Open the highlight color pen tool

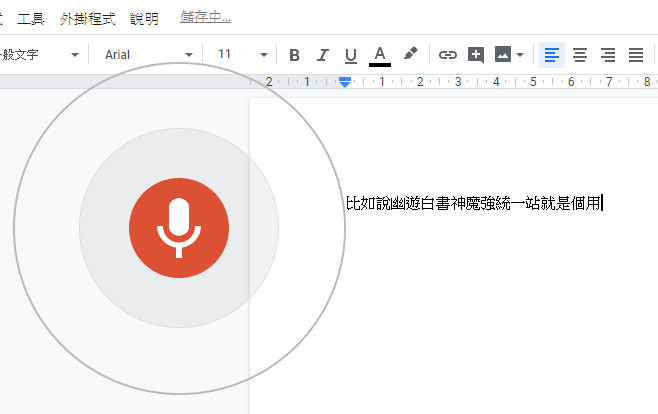[x=410, y=54]
